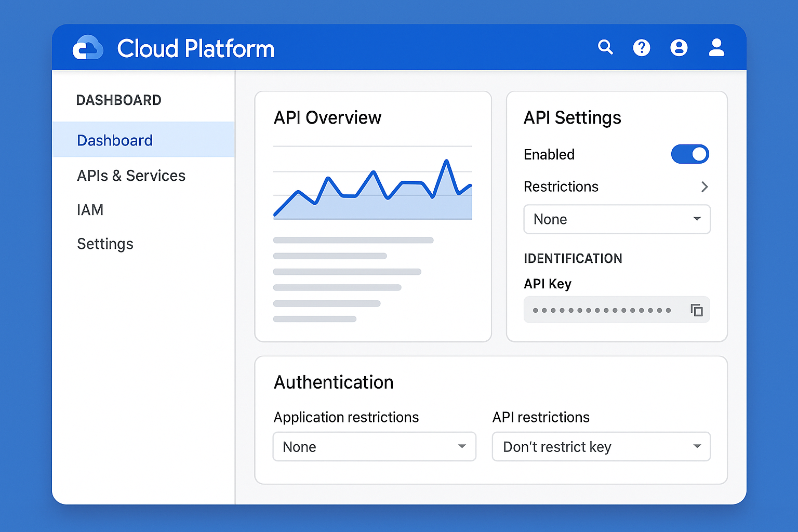Click the Cloud Platform cloud logo
Viewport: 798px width, 532px height.
tap(87, 48)
